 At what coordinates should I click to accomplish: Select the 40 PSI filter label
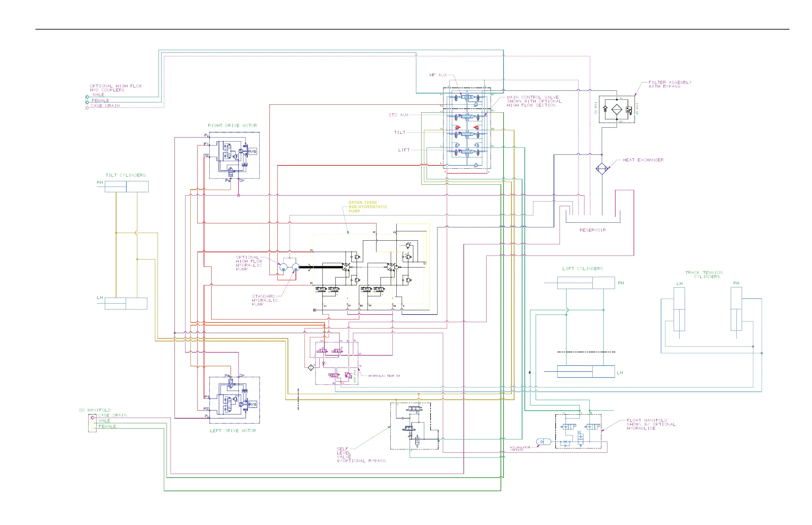(637, 108)
